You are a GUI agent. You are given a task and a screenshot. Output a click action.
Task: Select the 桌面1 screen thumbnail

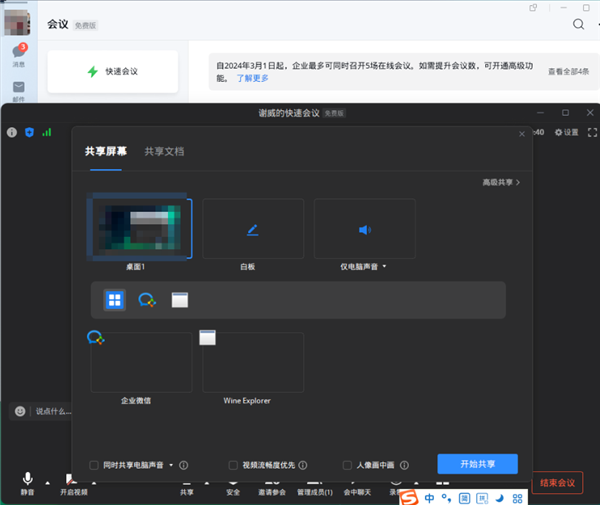(139, 227)
